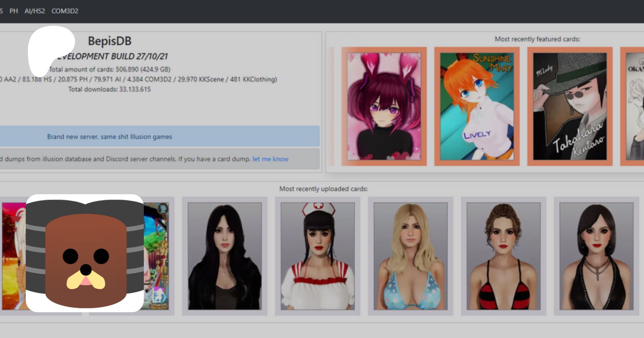Open the black halter necklace character card
644x338 pixels.
[596, 256]
